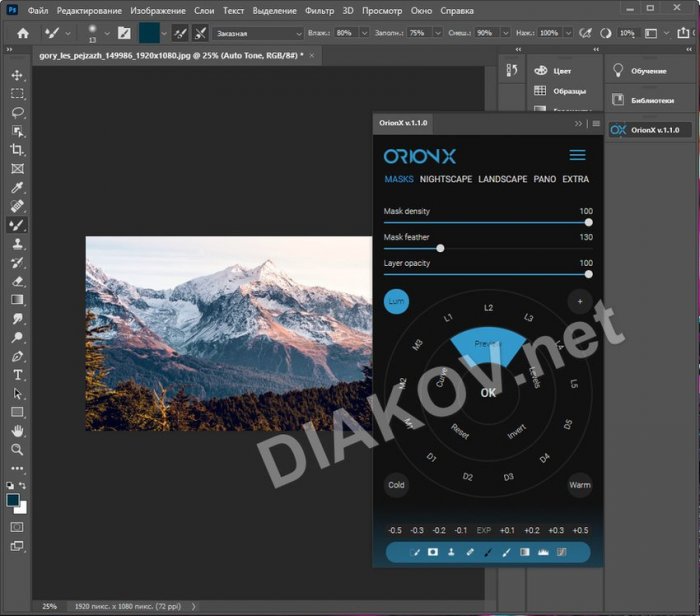Toggle the Lum circular button

396,301
